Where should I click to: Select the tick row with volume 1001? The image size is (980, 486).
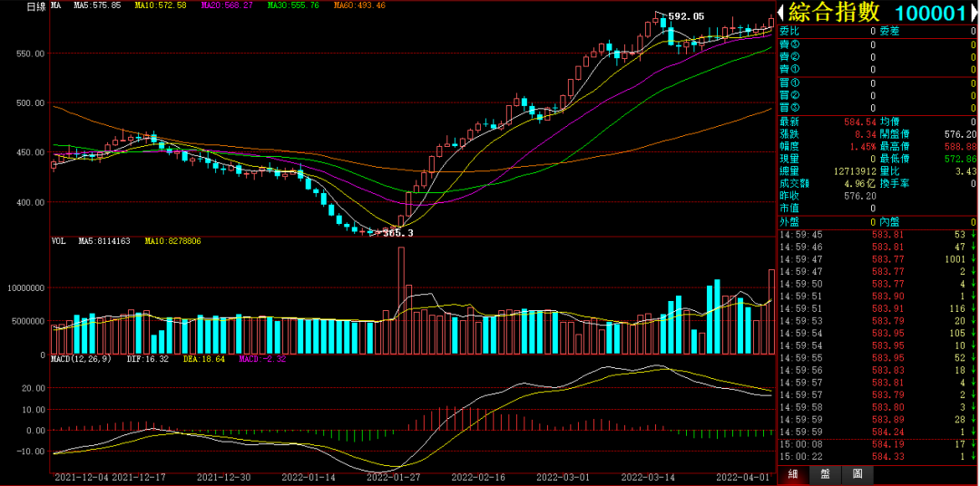point(877,259)
